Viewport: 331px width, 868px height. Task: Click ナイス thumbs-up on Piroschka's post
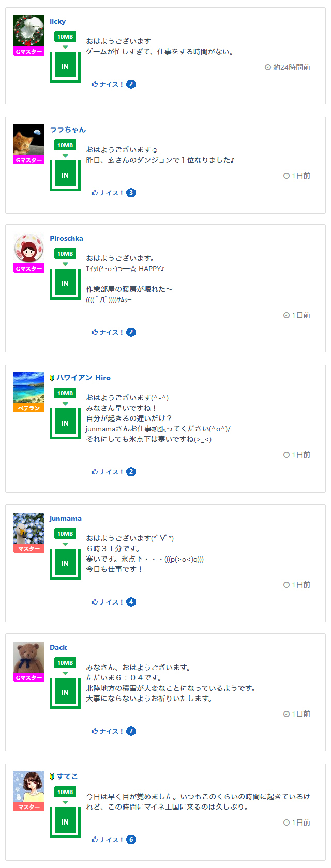(107, 332)
